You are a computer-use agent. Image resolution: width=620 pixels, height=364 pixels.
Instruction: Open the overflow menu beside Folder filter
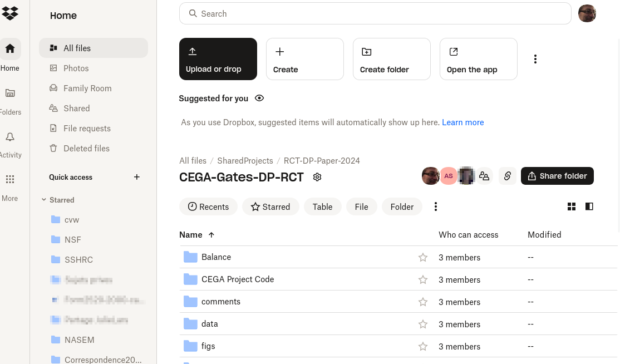coord(436,206)
